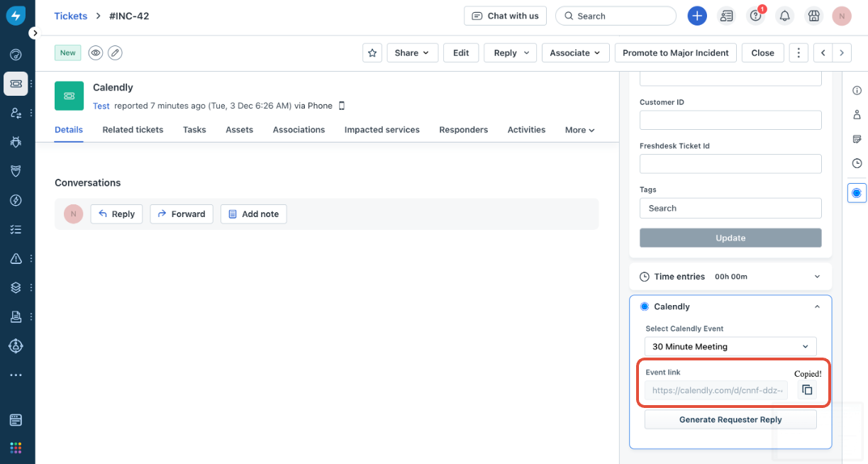Open the notifications bell
The width and height of the screenshot is (868, 464).
point(784,16)
